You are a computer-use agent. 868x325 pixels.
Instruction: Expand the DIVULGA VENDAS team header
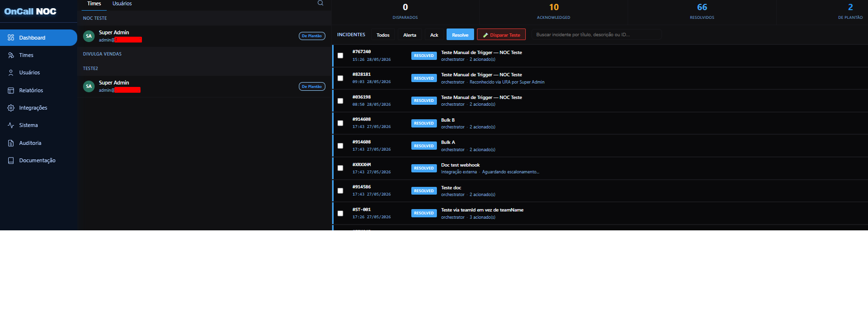[204, 54]
